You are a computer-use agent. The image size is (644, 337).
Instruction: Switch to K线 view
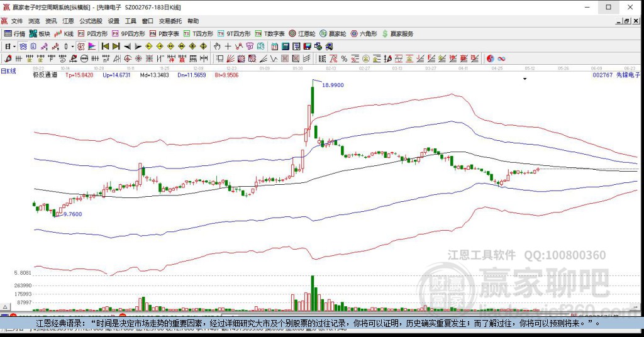click(64, 34)
